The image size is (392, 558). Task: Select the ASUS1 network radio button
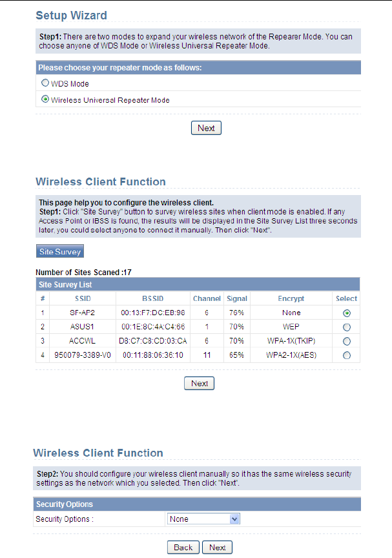coord(346,327)
